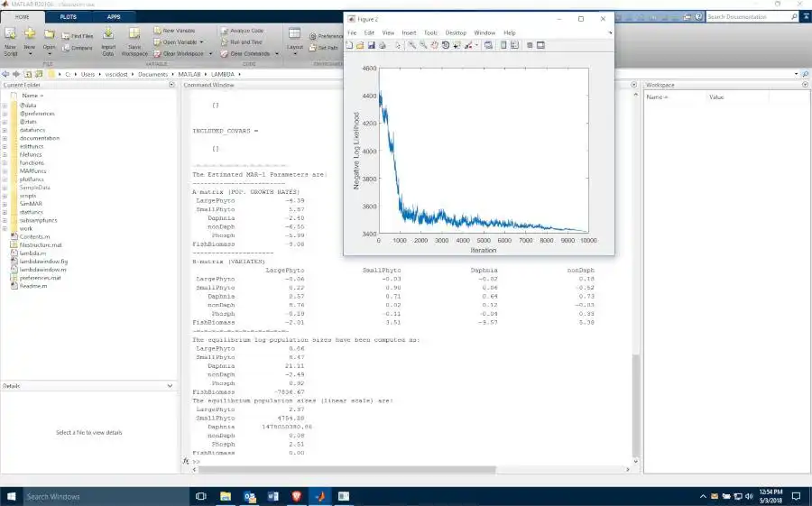Image resolution: width=812 pixels, height=506 pixels.
Task: Click the back arrow in address bar
Action: pyautogui.click(x=5, y=74)
